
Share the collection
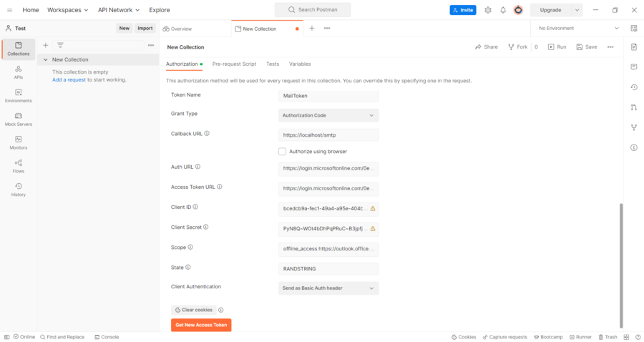point(487,47)
